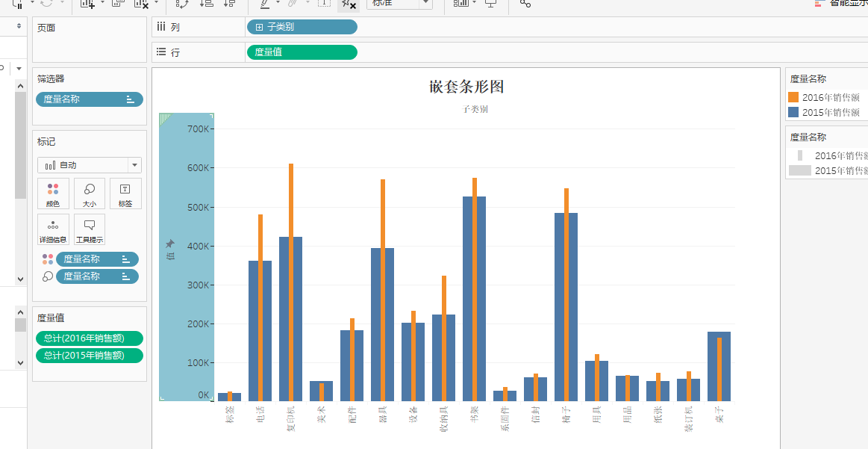Viewport: 868px width, 449px height.
Task: Click lower pane scrollbar down arrow
Action: click(20, 363)
